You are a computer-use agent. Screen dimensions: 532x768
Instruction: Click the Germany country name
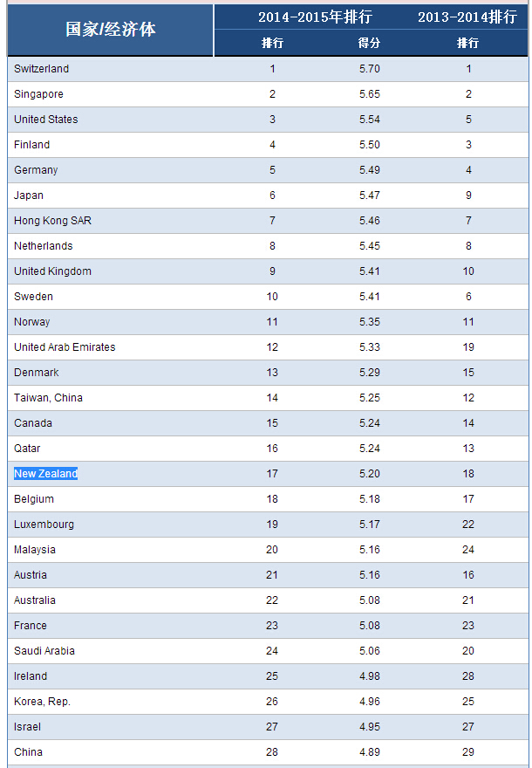36,170
